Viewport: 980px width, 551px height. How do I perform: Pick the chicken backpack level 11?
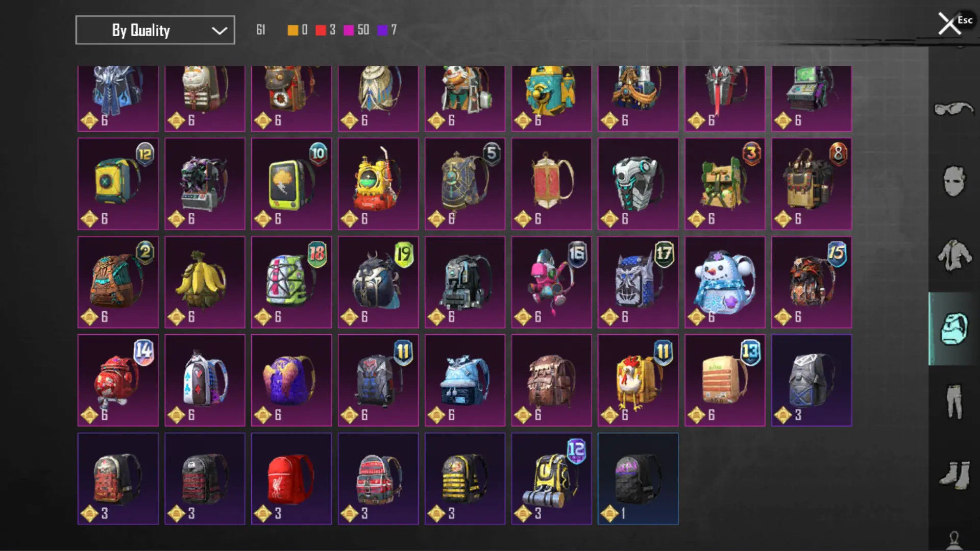point(638,380)
